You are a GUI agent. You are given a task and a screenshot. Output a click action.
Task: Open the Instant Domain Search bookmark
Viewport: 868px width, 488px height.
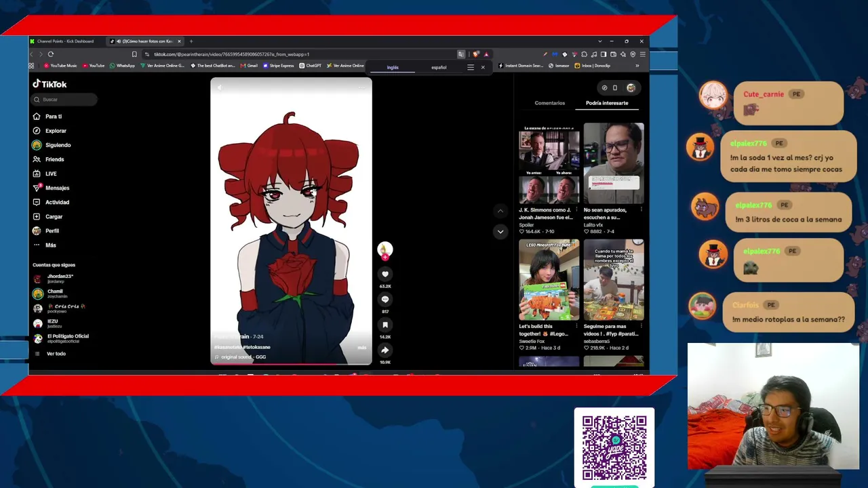coord(521,66)
